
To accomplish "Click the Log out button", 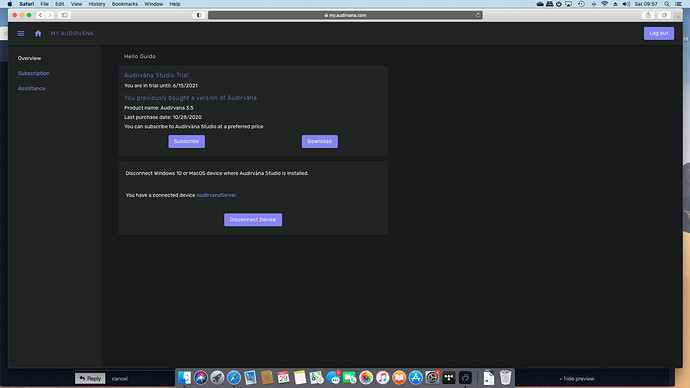I will 659,33.
